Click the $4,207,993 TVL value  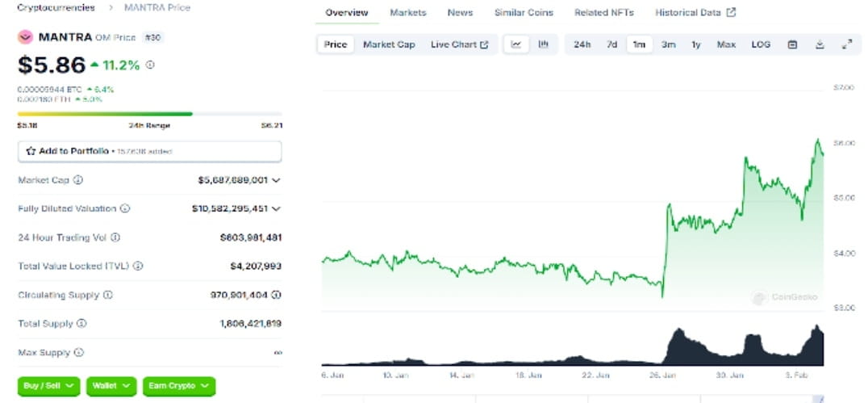tap(256, 266)
